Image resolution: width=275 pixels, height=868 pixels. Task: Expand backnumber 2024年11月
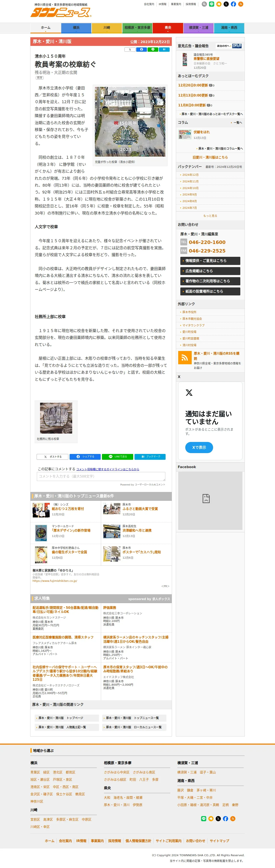(190, 181)
